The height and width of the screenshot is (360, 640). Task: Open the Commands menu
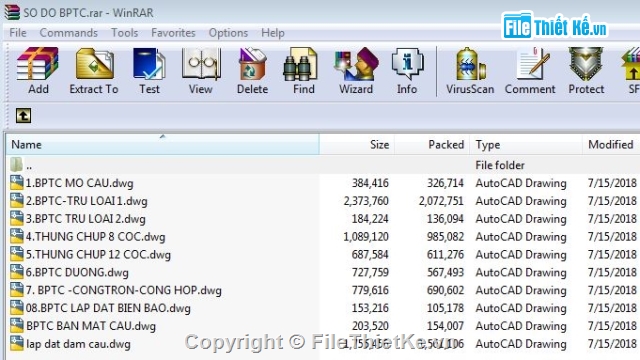(x=68, y=33)
